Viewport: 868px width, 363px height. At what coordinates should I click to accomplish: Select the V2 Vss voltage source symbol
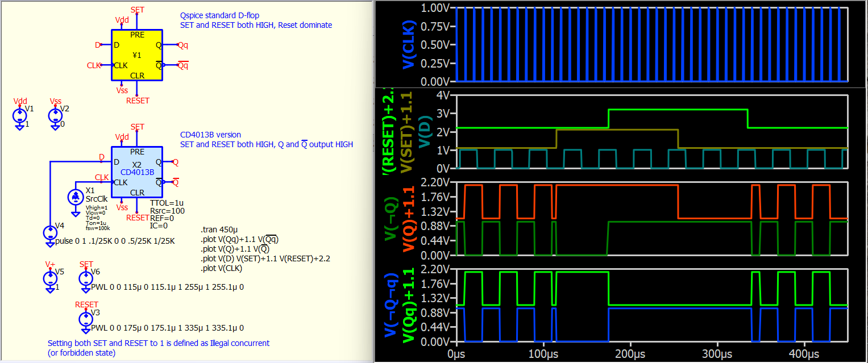click(56, 116)
